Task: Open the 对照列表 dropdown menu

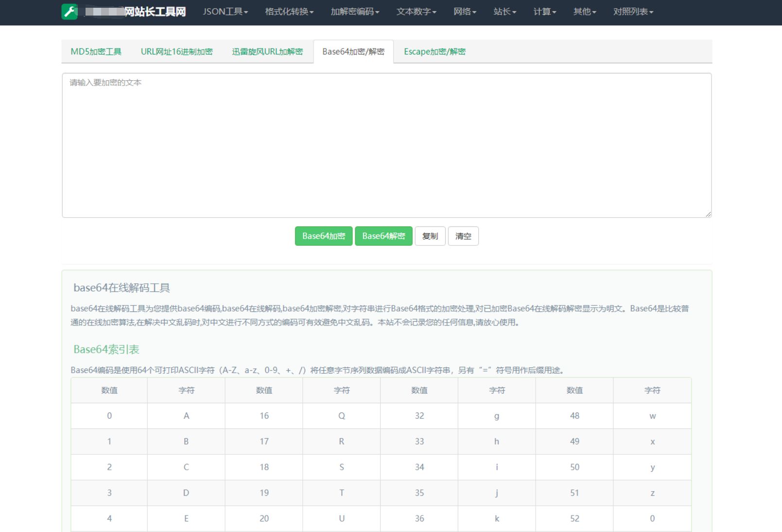Action: click(x=633, y=12)
